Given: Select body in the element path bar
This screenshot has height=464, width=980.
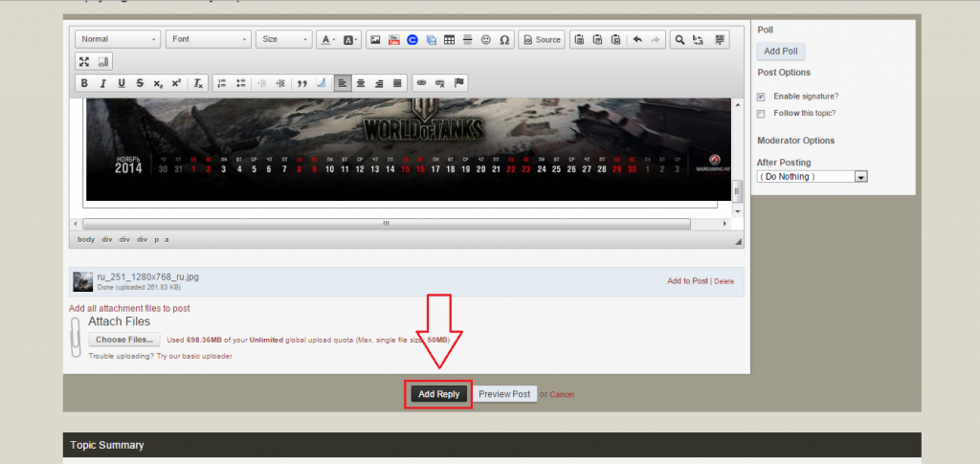Looking at the screenshot, I should (86, 239).
